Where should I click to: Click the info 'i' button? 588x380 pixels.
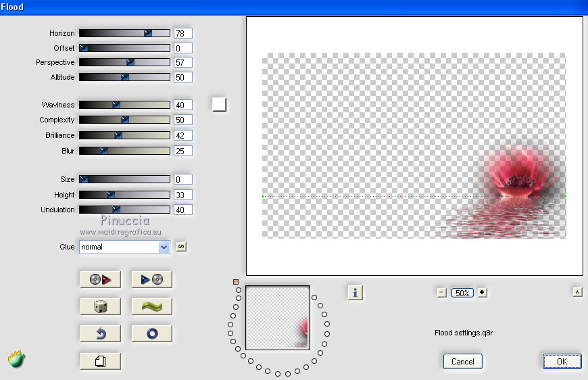355,293
